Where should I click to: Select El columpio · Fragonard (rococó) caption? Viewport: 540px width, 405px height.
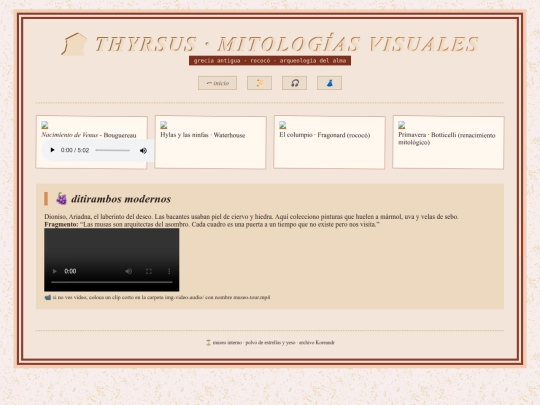[x=324, y=135]
